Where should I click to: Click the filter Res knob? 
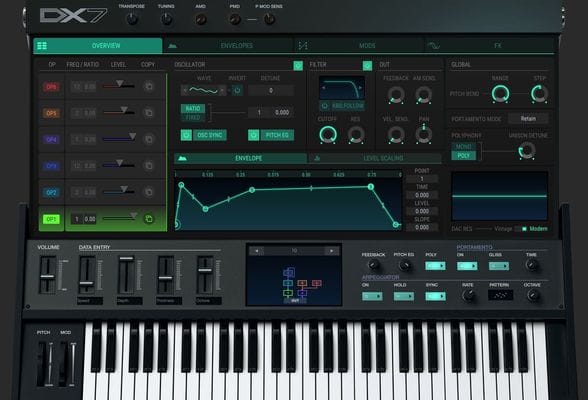click(x=356, y=135)
